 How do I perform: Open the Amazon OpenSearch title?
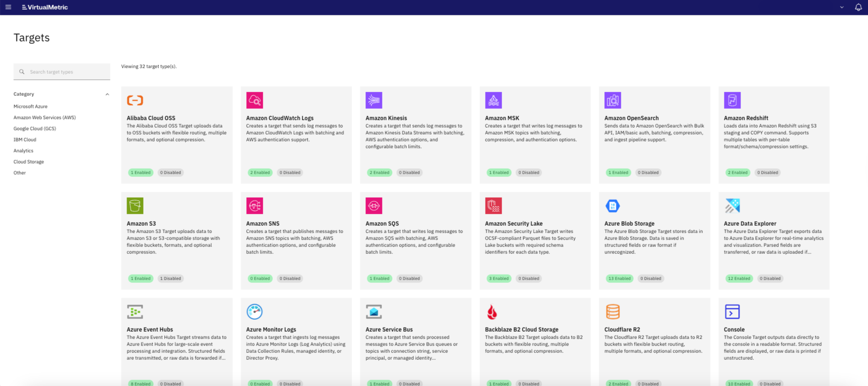(631, 118)
